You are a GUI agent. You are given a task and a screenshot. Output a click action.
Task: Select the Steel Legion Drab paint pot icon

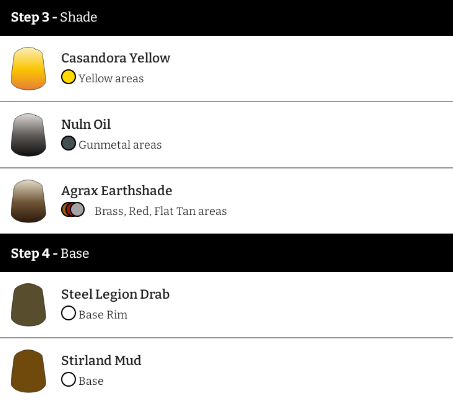[x=28, y=305]
